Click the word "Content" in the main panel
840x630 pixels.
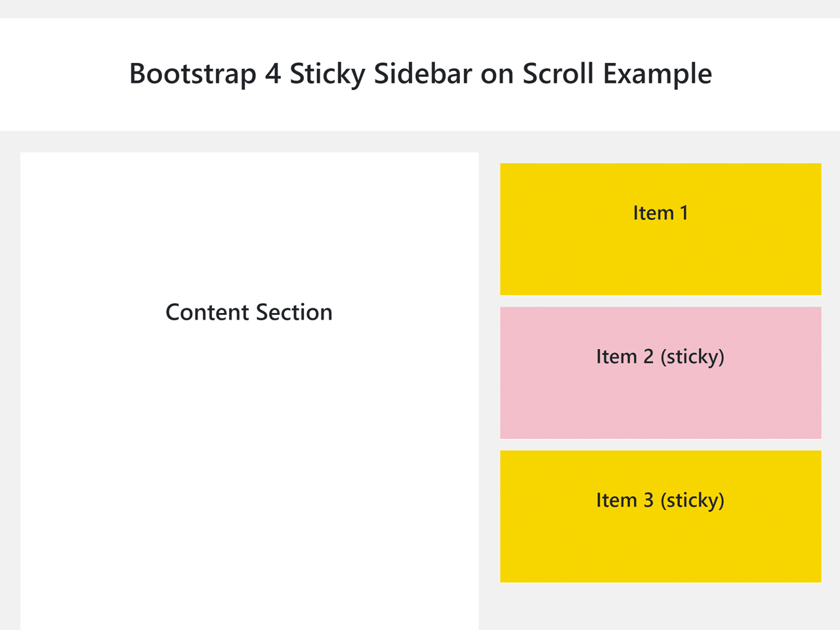pyautogui.click(x=207, y=312)
